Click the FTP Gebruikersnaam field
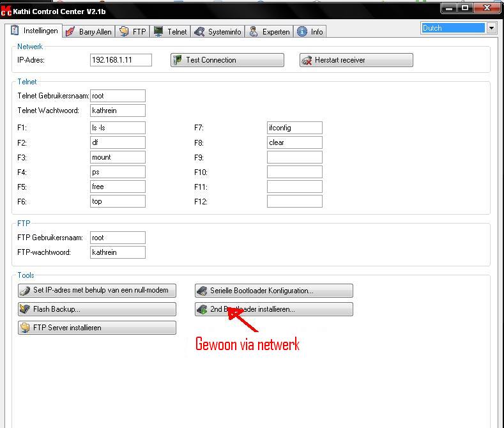 [x=118, y=238]
